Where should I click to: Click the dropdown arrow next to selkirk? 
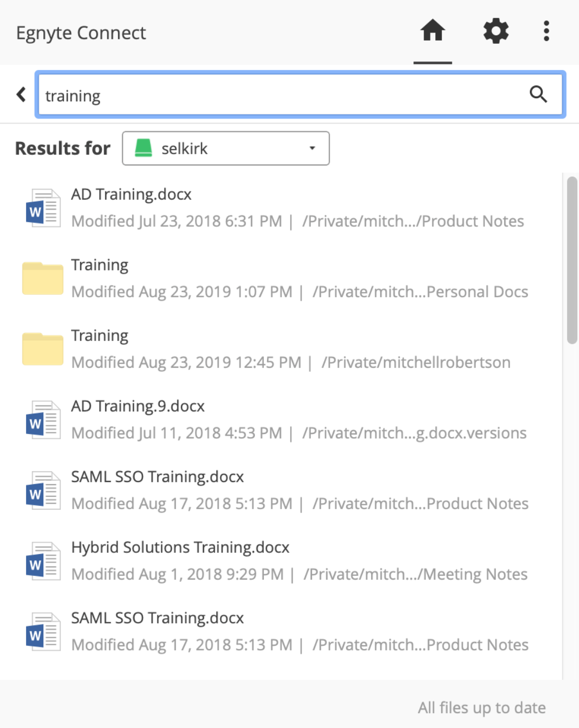(312, 148)
